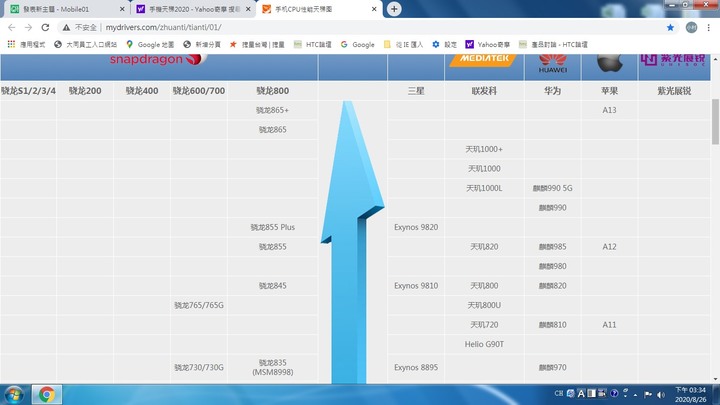Viewport: 720px width, 405px height.
Task: Select the Exynos 9820 cell
Action: 416,227
